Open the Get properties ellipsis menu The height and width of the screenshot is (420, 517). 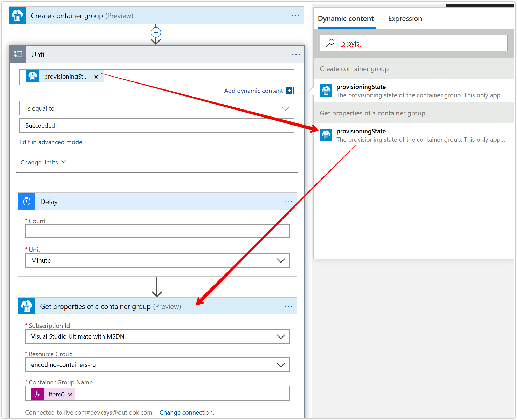click(x=288, y=306)
